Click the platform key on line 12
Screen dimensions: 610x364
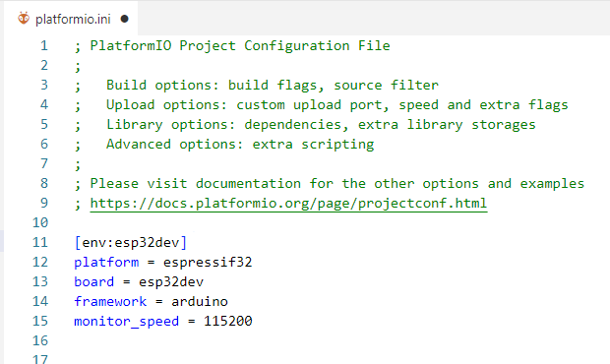coord(106,262)
